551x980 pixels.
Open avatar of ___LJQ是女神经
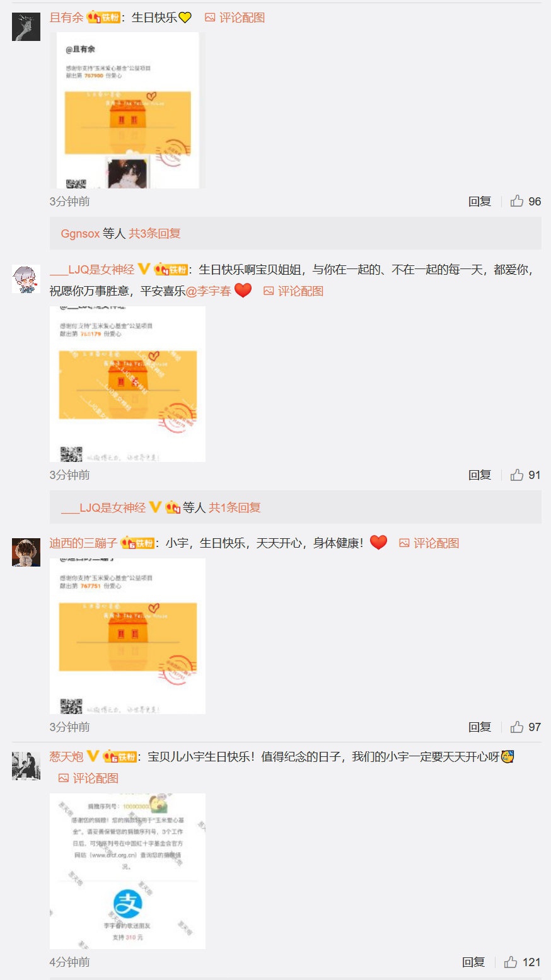pos(26,279)
